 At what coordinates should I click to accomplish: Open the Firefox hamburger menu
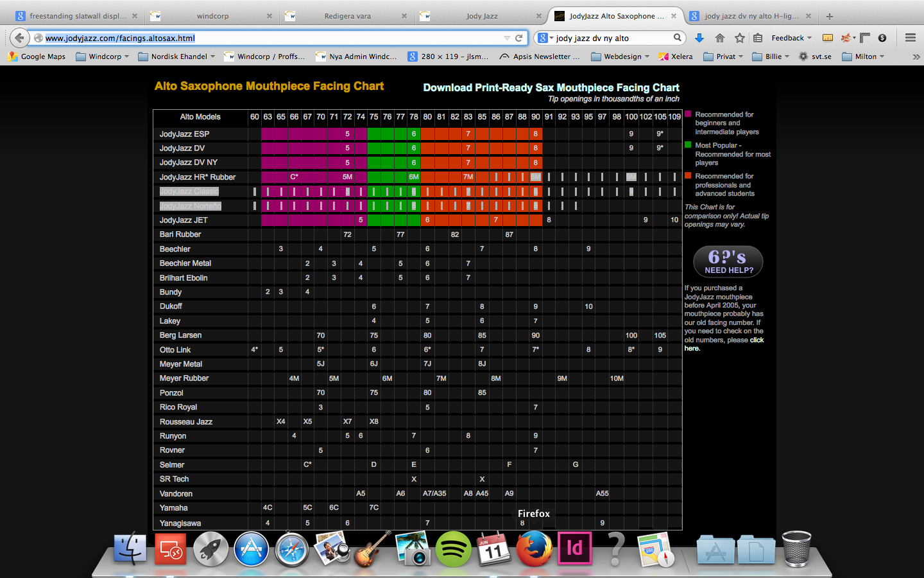pos(910,38)
